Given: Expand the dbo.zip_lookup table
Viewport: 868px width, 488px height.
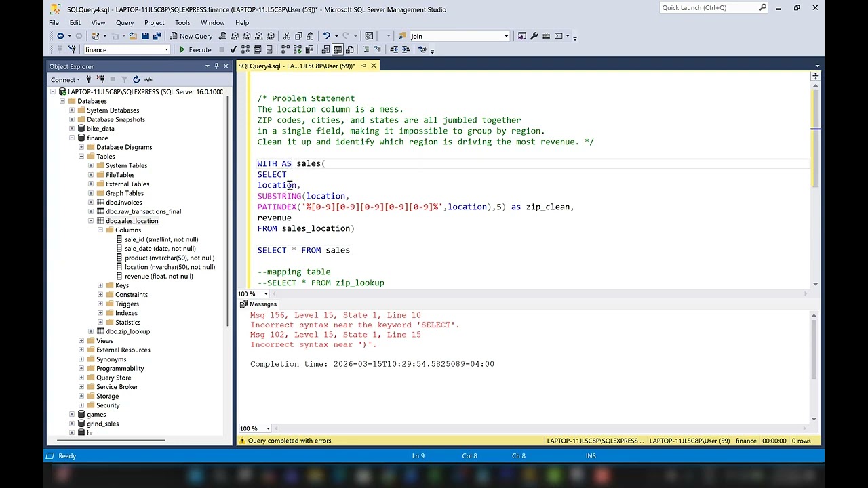Looking at the screenshot, I should point(91,331).
